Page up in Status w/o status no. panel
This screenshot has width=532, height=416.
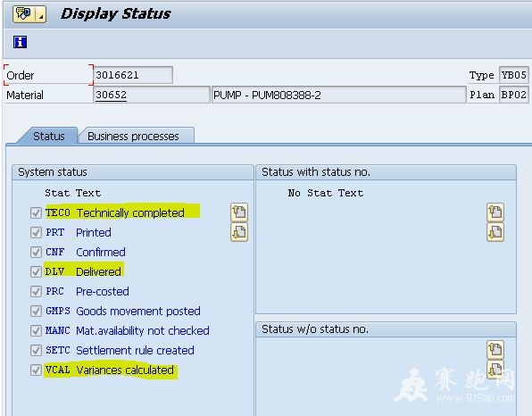[x=495, y=350]
